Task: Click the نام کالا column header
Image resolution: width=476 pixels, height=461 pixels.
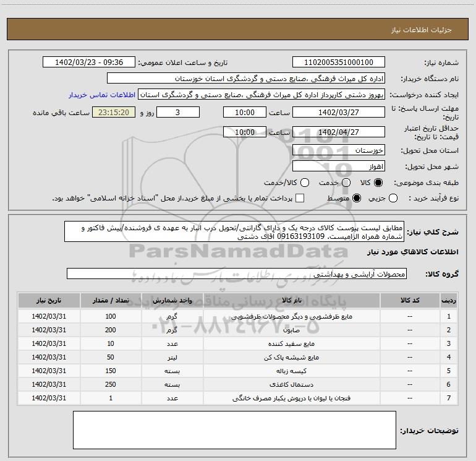Action: coord(291,300)
